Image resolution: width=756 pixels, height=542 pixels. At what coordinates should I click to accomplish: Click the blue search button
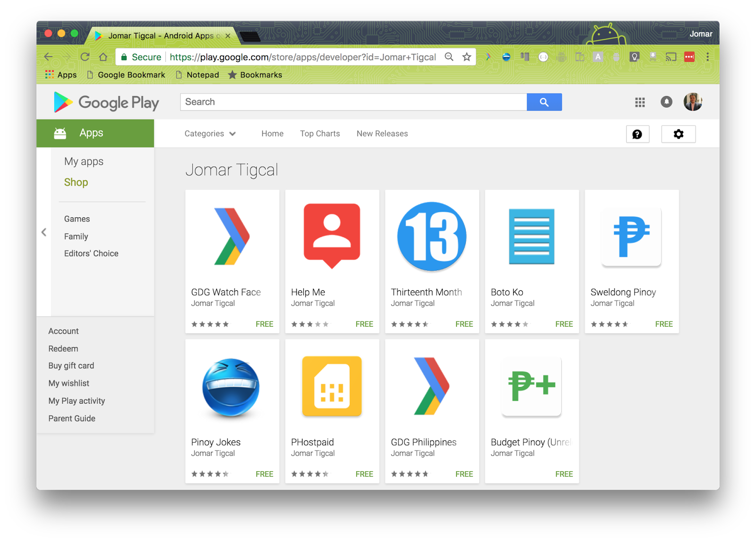(x=544, y=102)
